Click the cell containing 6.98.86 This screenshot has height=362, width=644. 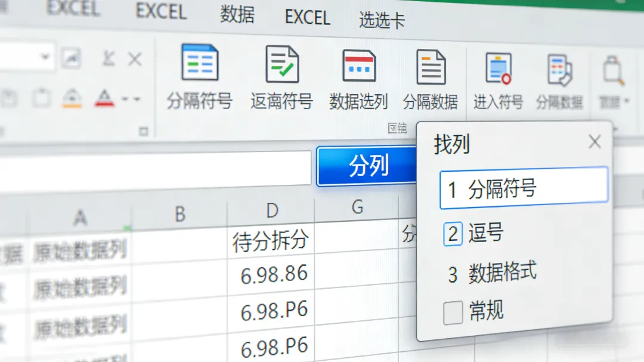pos(271,275)
